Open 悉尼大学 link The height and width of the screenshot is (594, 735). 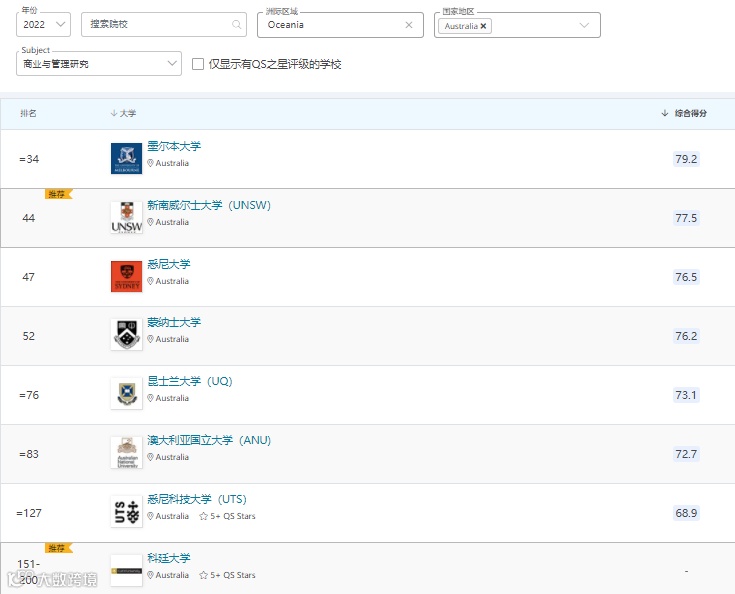pyautogui.click(x=169, y=264)
